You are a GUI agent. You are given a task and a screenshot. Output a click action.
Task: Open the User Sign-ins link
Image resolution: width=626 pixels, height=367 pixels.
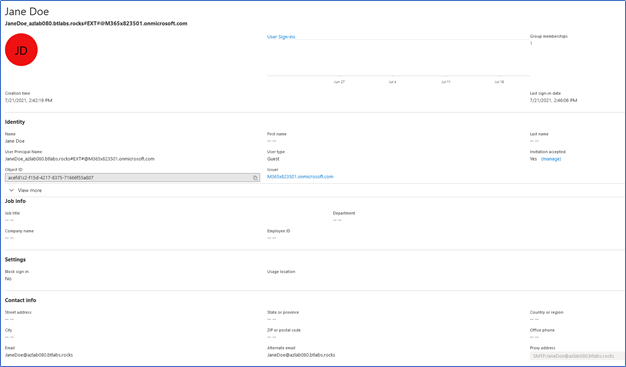(281, 37)
